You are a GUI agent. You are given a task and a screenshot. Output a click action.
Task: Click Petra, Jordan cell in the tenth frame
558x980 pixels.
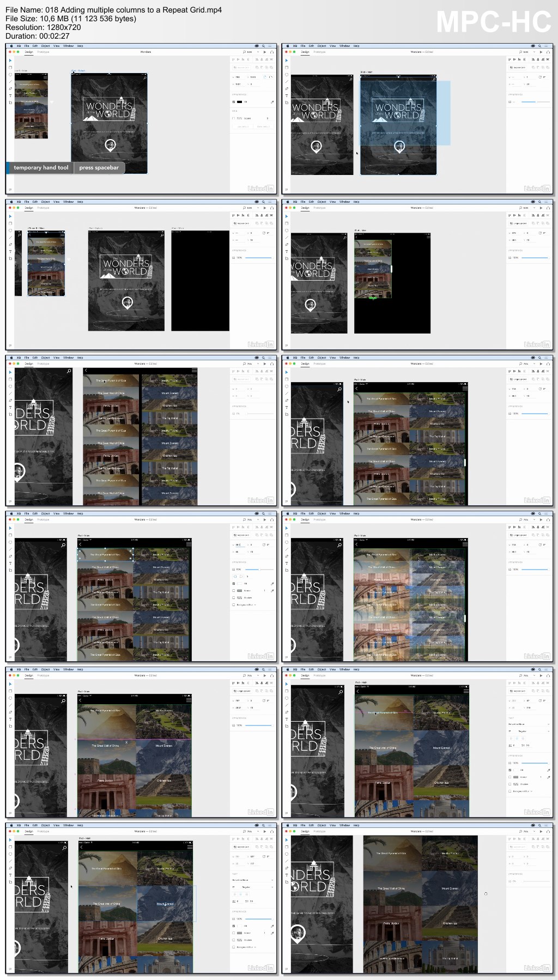click(383, 783)
